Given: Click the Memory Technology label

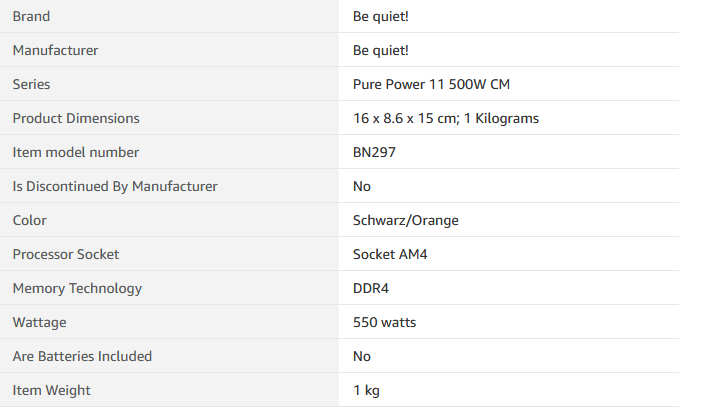Looking at the screenshot, I should coord(77,288).
